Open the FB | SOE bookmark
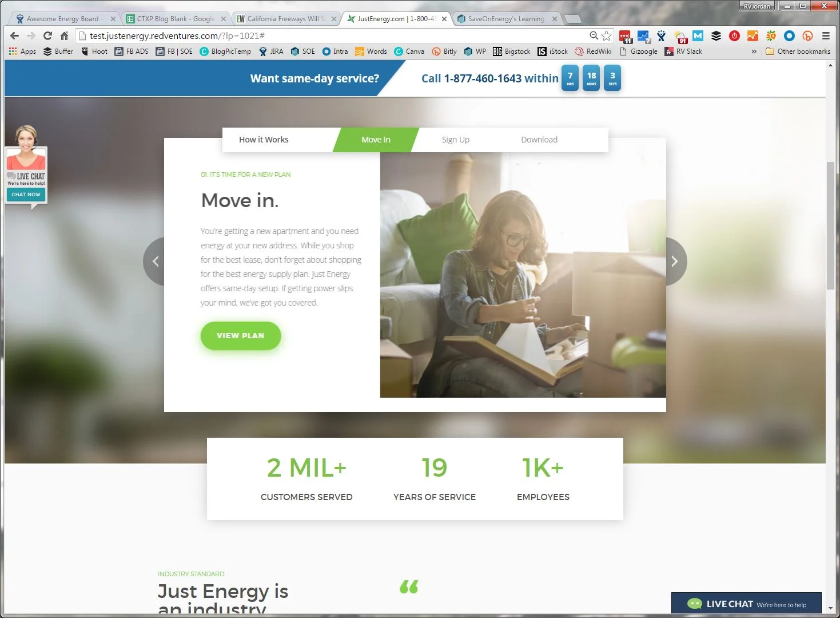The height and width of the screenshot is (618, 840). tap(174, 51)
